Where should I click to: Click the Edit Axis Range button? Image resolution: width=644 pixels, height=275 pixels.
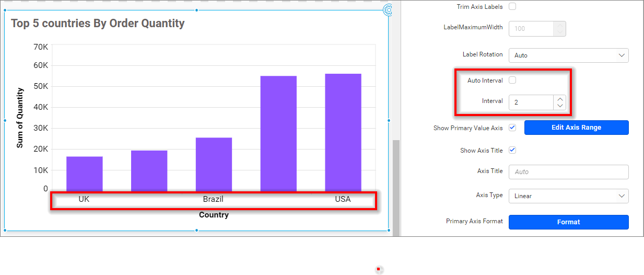coord(576,128)
